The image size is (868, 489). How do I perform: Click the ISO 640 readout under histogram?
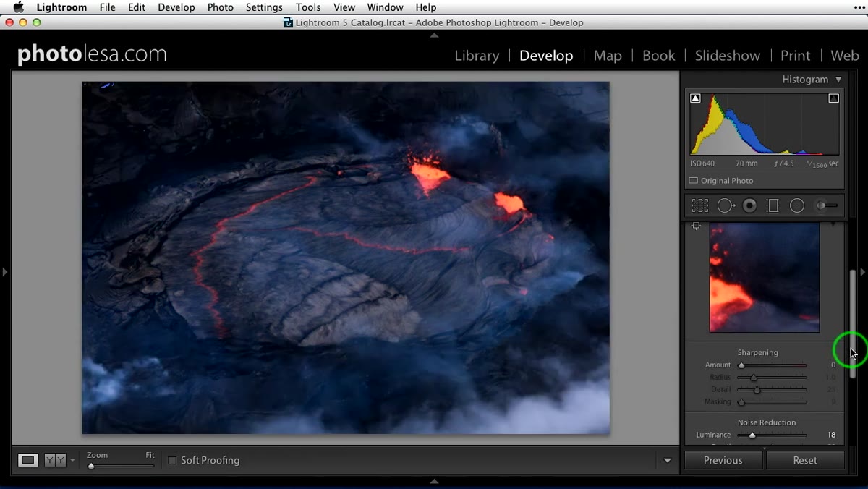pos(702,164)
